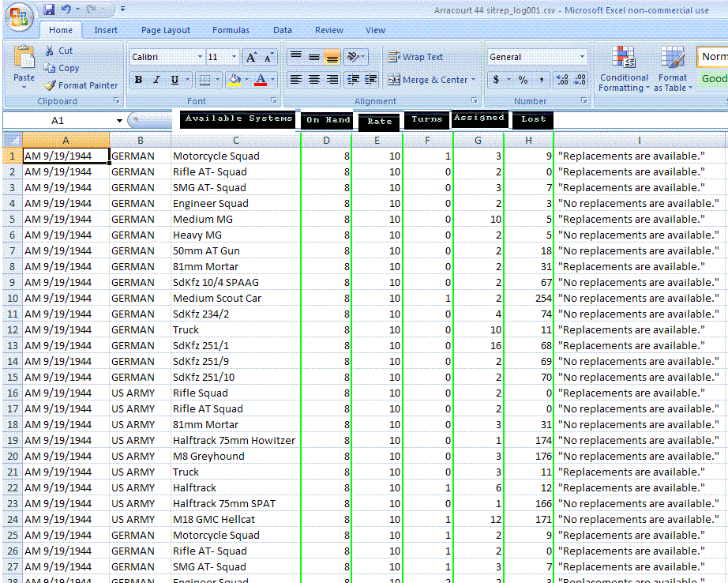This screenshot has height=583, width=728.
Task: Save the workbook from quick access toolbar
Action: [49, 9]
